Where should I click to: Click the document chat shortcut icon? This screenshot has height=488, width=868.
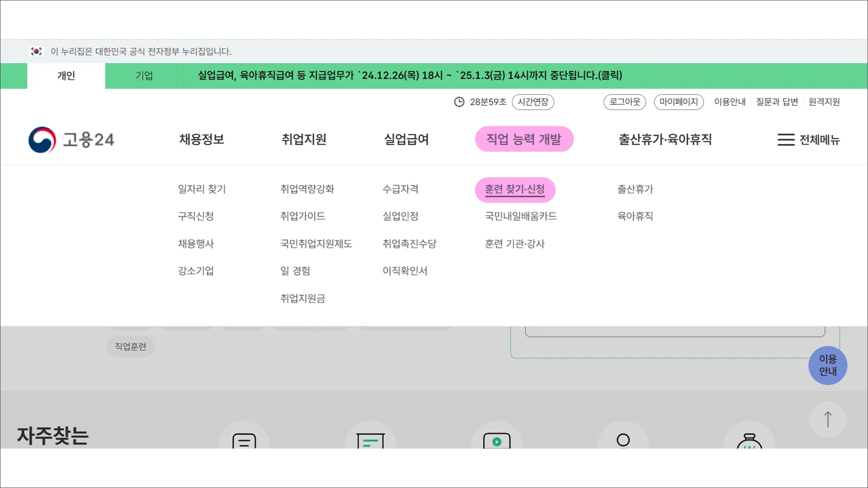[244, 441]
